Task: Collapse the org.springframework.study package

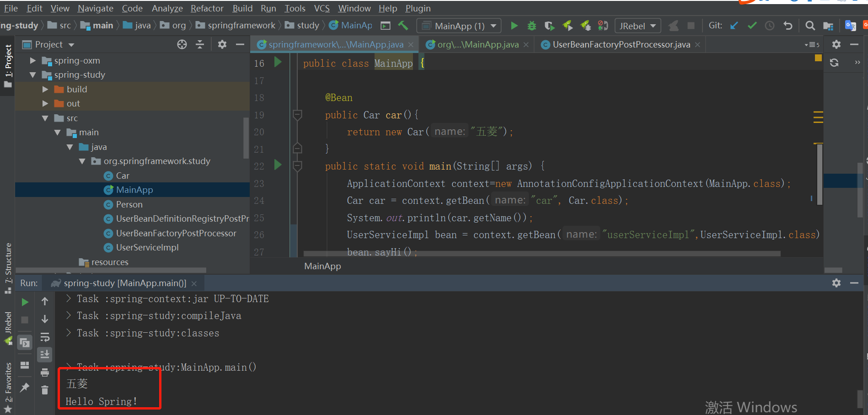Action: point(82,161)
